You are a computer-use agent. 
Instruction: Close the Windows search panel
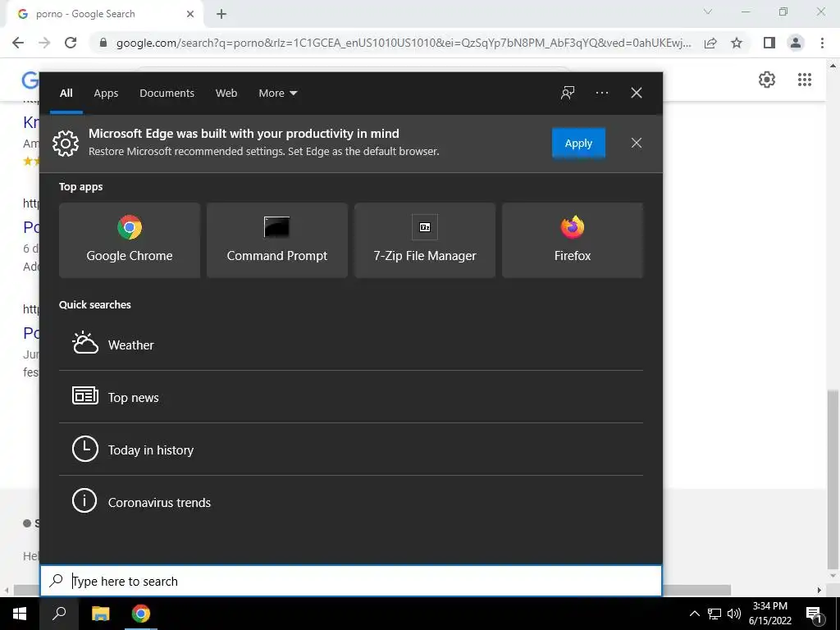tap(636, 93)
